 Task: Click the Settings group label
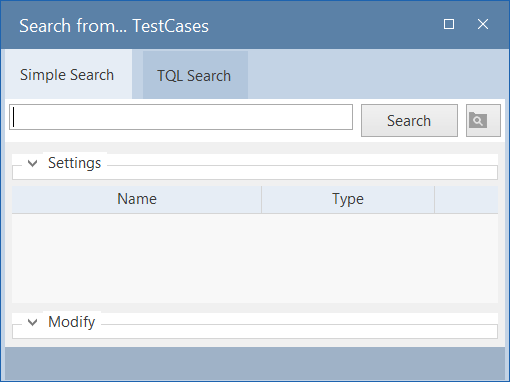74,163
